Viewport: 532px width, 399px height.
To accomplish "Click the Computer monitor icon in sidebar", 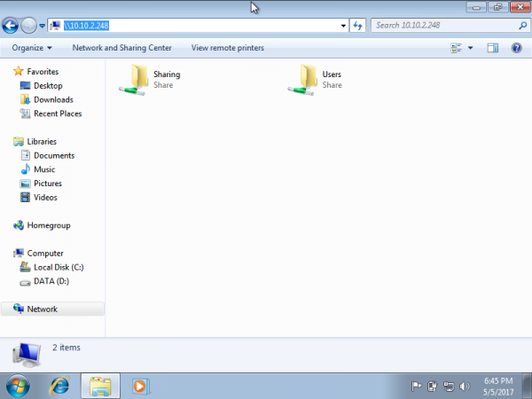I will point(19,253).
